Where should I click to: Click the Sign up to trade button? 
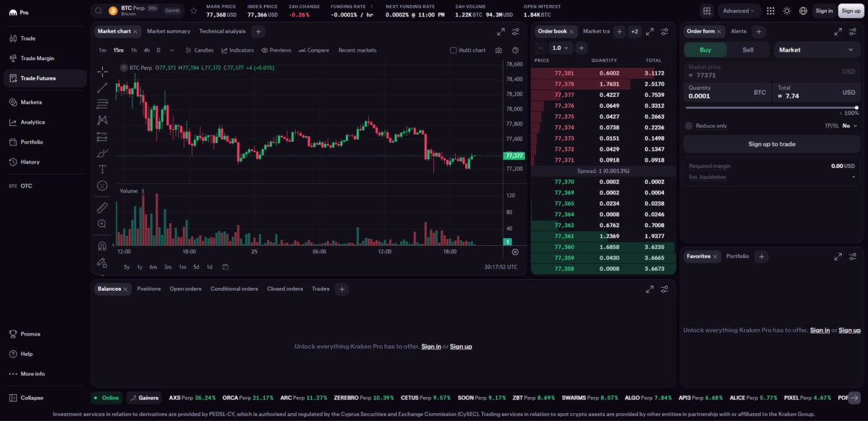pos(772,144)
